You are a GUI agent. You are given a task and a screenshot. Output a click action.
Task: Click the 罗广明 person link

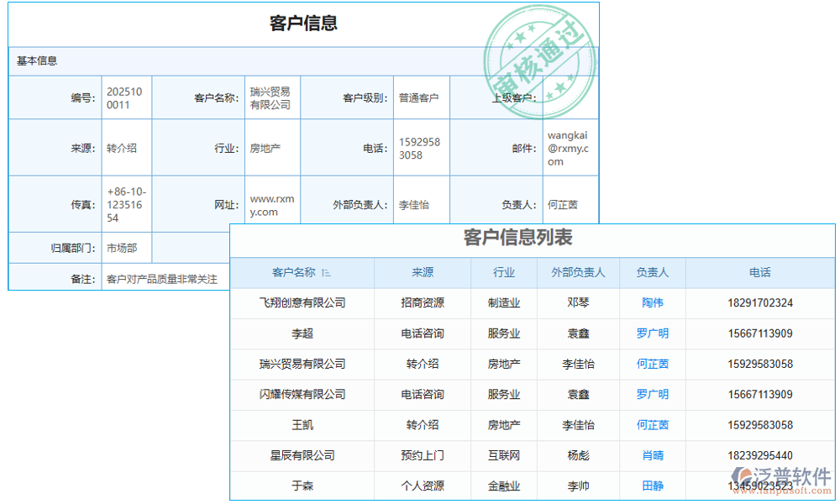pyautogui.click(x=653, y=333)
